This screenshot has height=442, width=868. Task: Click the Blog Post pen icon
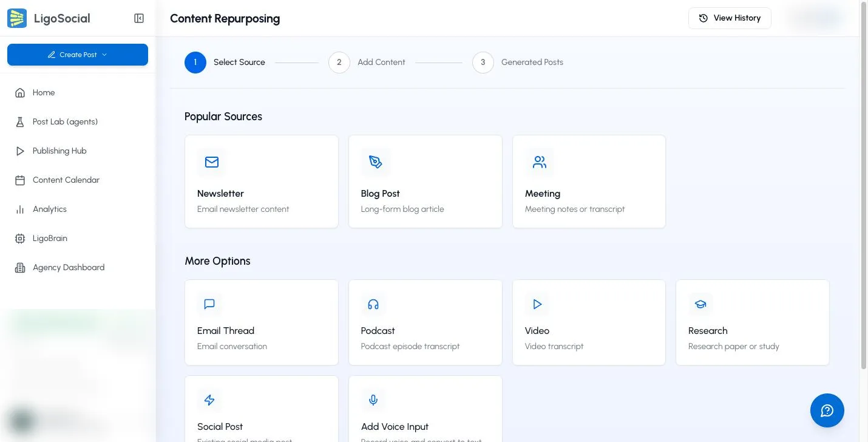376,162
